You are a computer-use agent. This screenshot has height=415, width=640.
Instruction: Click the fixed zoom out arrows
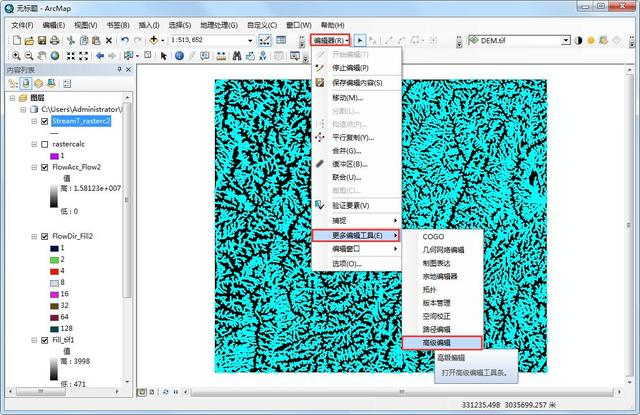84,56
